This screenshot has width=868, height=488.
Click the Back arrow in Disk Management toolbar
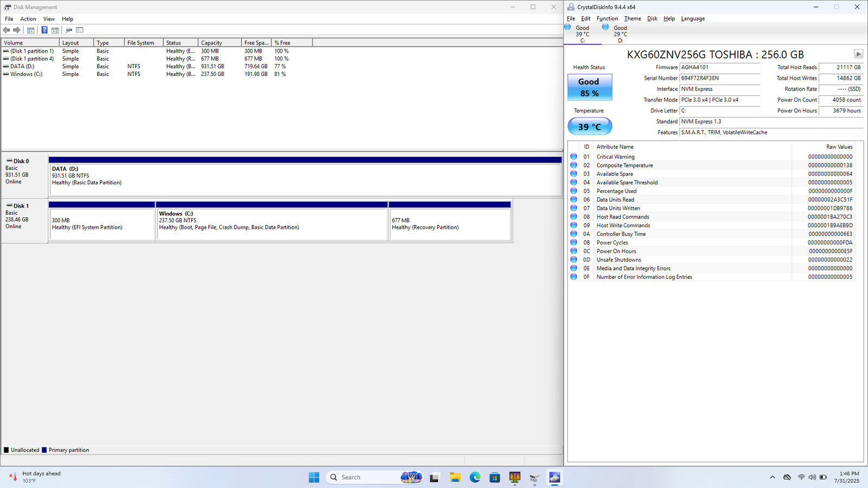[7, 30]
